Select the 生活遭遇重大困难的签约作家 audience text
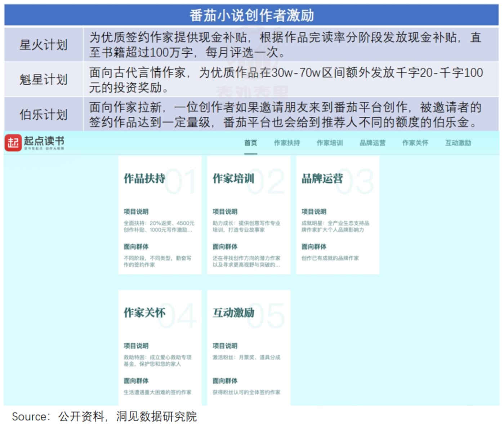The height and width of the screenshot is (428, 504). [157, 392]
